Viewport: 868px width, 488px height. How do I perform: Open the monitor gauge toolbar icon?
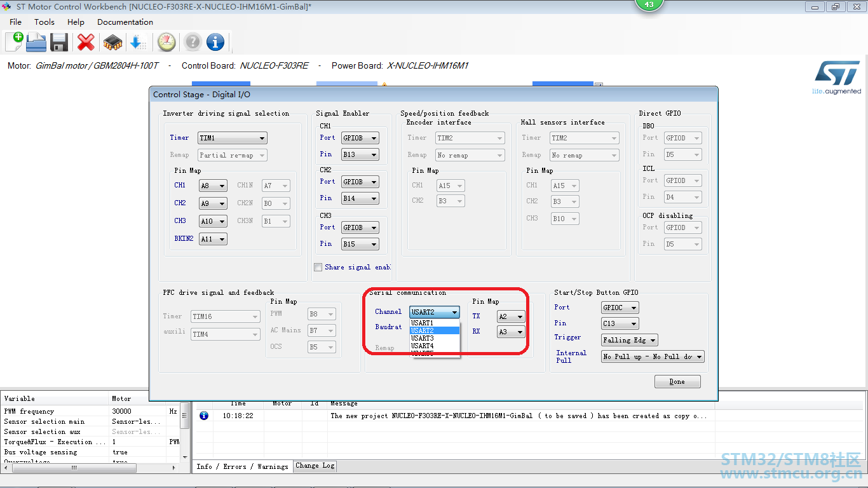166,42
